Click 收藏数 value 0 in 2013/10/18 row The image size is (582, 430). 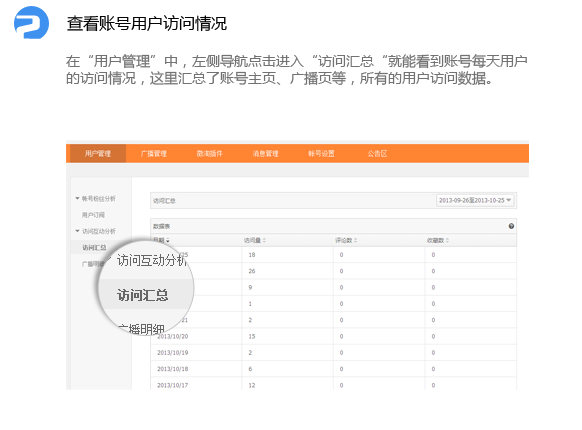coord(433,369)
